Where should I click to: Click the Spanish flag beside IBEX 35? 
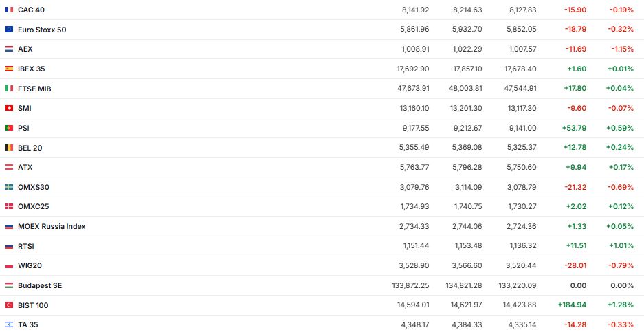pos(9,69)
